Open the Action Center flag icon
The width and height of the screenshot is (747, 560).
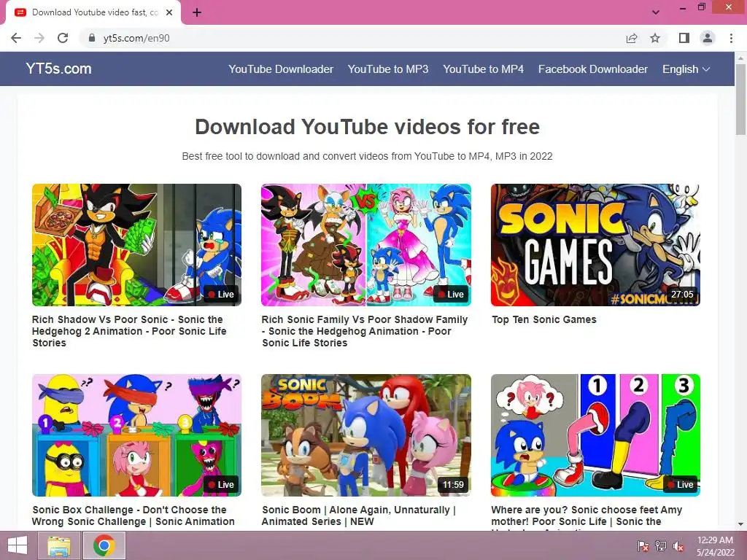(x=643, y=546)
